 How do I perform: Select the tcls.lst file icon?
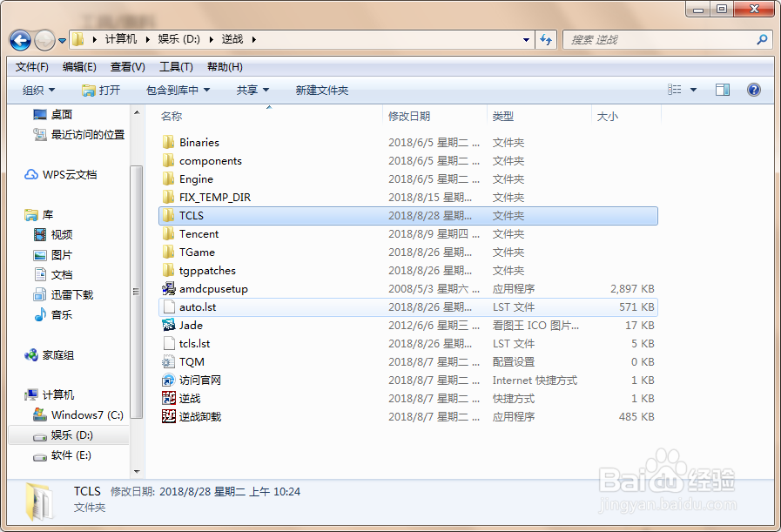[x=168, y=344]
